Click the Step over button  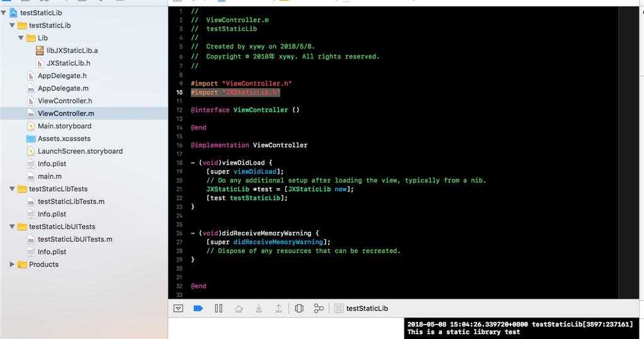click(239, 308)
